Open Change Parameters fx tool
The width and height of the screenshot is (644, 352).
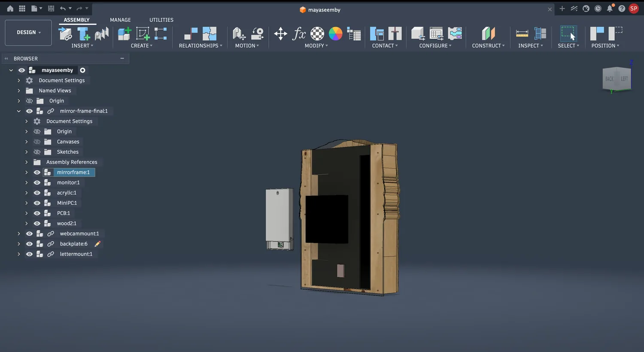pyautogui.click(x=299, y=33)
